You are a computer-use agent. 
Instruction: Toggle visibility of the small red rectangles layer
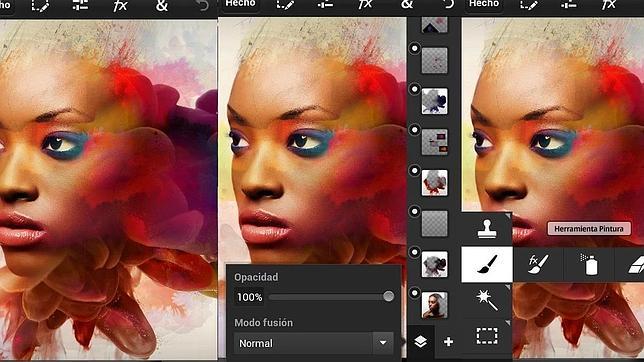tap(414, 130)
